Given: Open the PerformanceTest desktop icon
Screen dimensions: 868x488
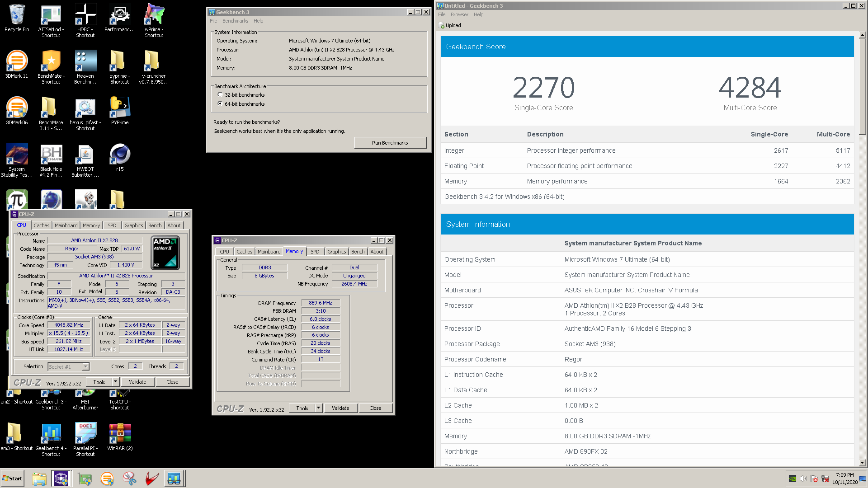Looking at the screenshot, I should (119, 18).
